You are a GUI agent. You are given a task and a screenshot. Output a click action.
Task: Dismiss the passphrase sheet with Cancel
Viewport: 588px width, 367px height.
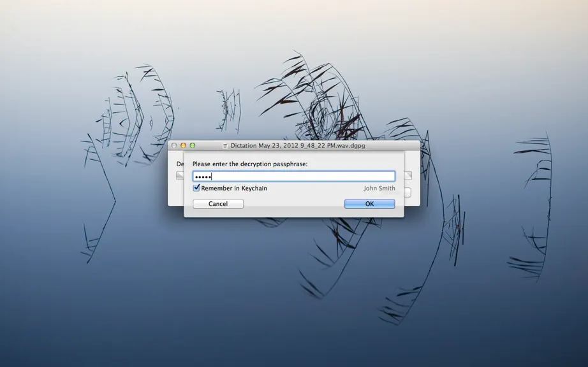click(x=218, y=204)
